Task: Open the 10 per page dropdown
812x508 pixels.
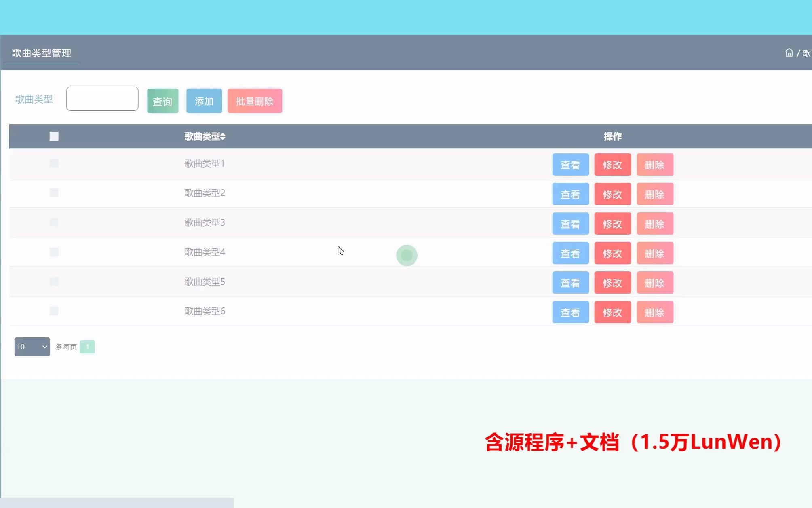Action: pos(32,347)
